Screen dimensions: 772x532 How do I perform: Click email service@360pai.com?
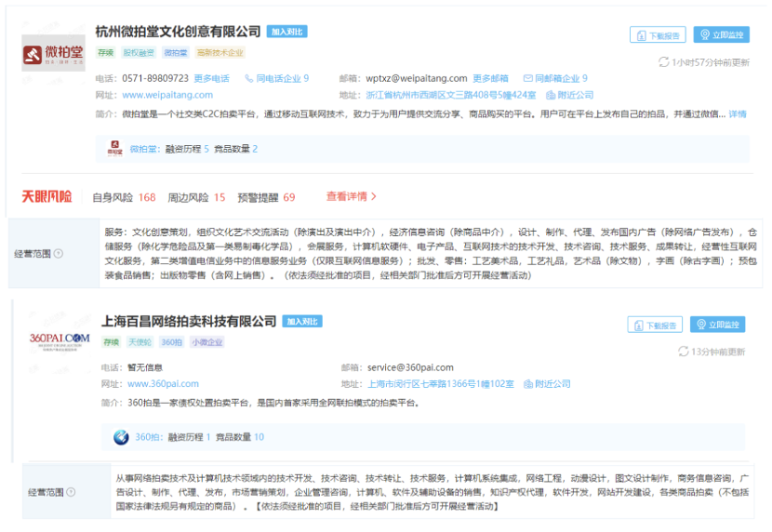click(x=410, y=367)
